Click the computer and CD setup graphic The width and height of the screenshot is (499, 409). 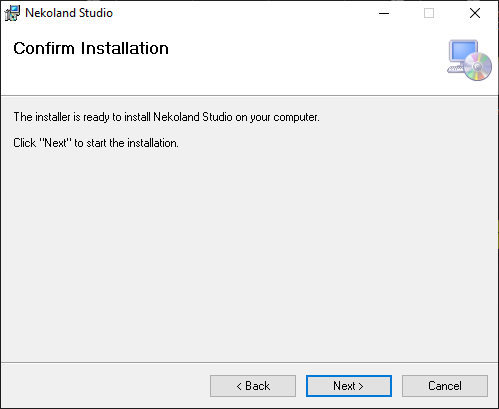pos(469,60)
